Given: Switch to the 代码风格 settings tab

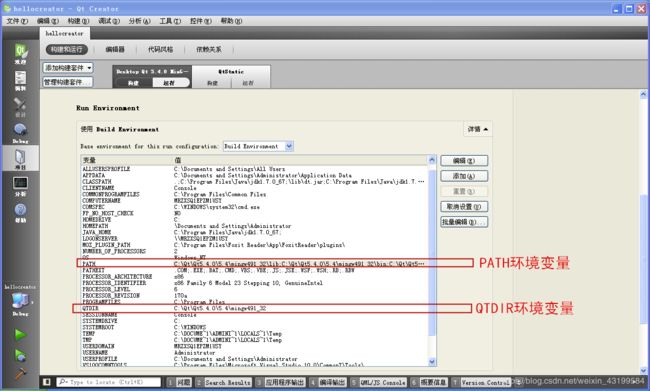Looking at the screenshot, I should pyautogui.click(x=160, y=49).
